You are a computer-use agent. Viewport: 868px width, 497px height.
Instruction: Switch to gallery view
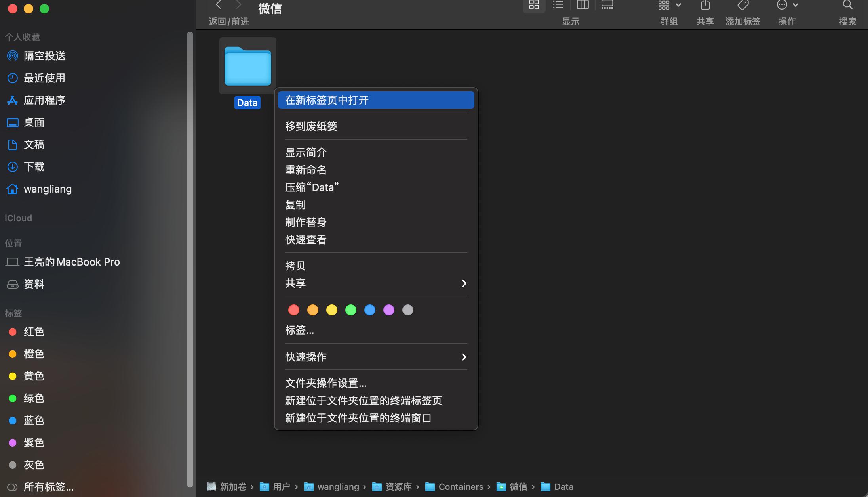pos(607,5)
